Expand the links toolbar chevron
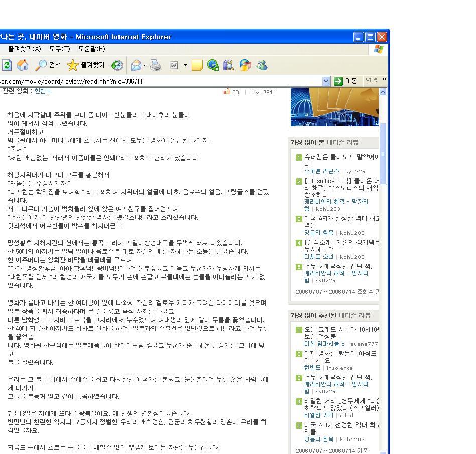 click(384, 79)
